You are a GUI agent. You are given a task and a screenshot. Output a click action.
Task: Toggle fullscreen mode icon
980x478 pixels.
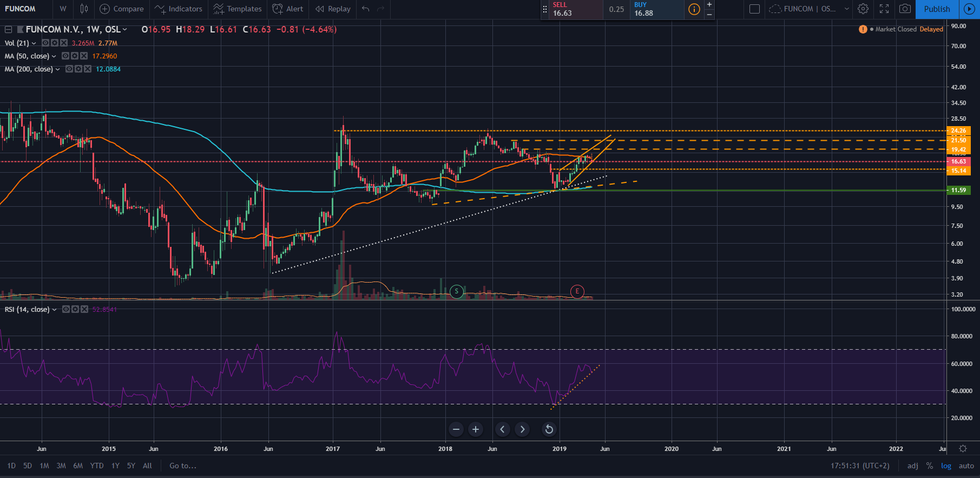[884, 9]
